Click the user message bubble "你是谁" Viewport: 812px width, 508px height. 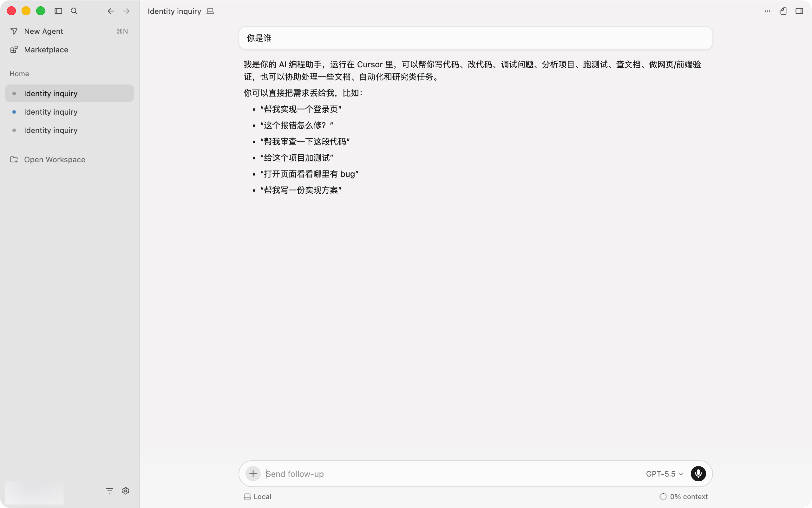475,38
